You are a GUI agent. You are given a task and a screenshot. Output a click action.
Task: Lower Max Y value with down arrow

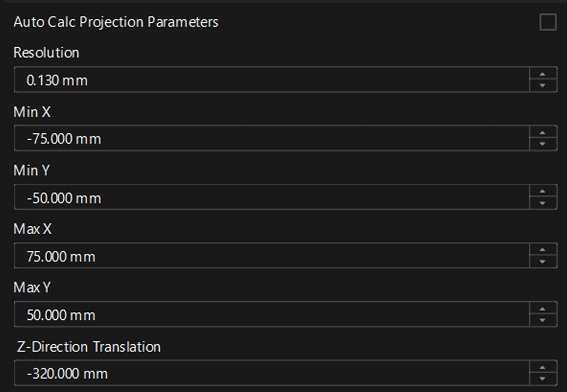tap(542, 320)
